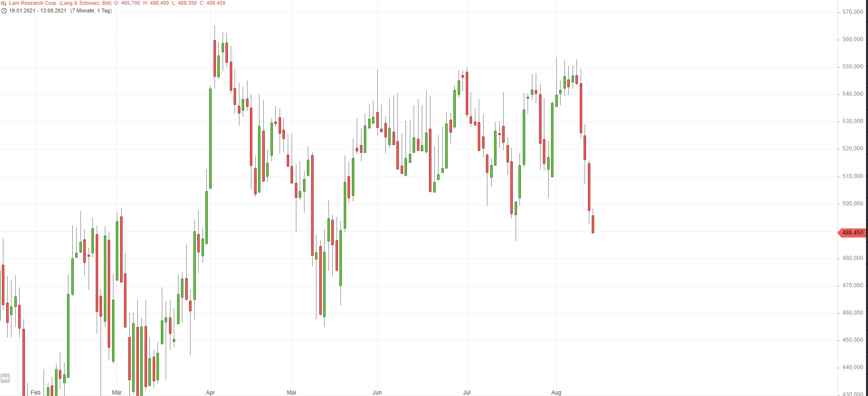The width and height of the screenshot is (868, 396).
Task: Click the Jul label on the time axis
Action: pos(467,393)
